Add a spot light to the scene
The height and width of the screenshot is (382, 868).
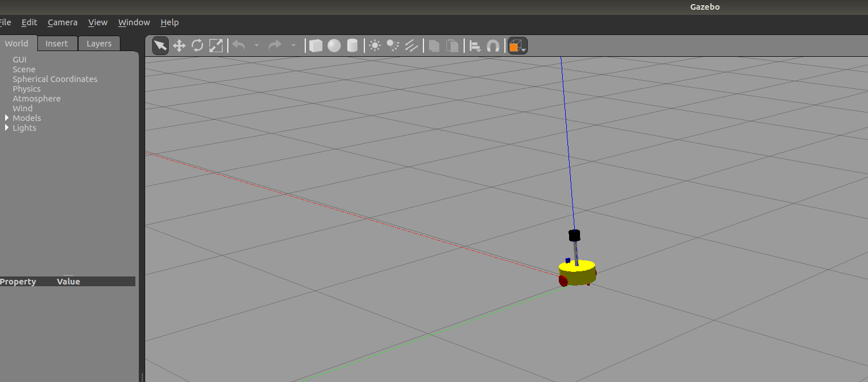click(393, 46)
